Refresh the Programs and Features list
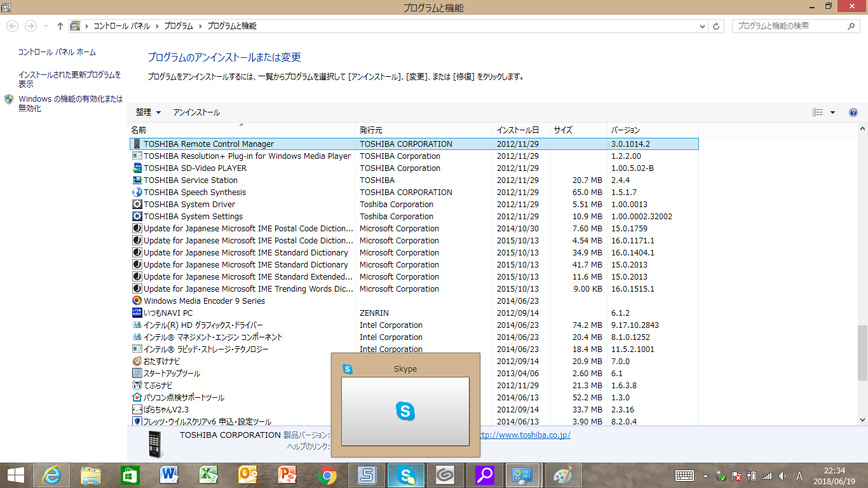This screenshot has height=488, width=868. click(x=717, y=26)
